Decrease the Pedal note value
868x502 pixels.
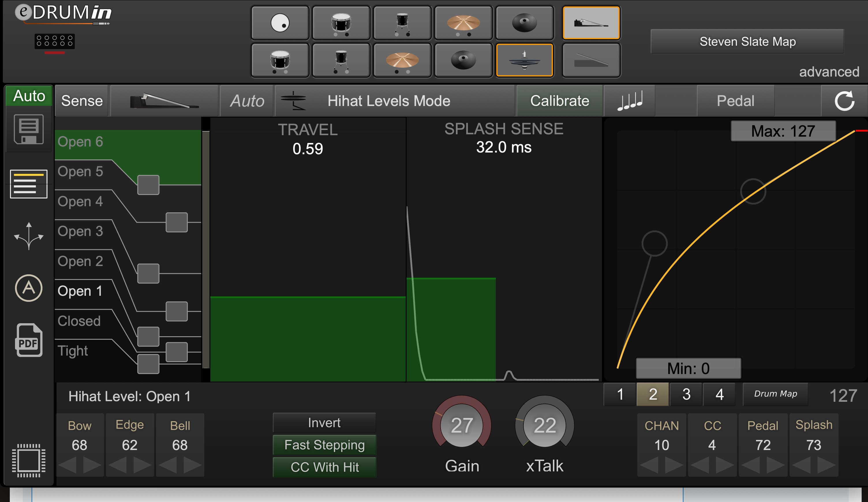(751, 465)
